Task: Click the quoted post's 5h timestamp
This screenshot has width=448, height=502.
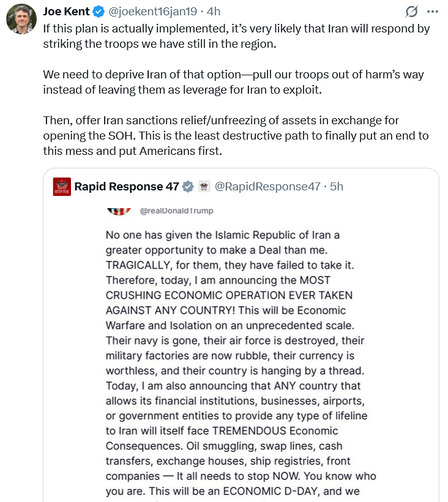Action: (x=337, y=186)
